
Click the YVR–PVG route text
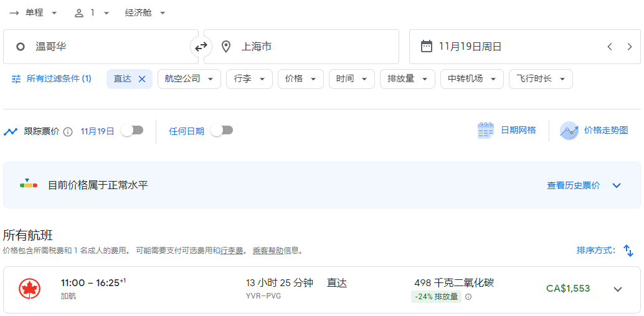click(x=263, y=296)
